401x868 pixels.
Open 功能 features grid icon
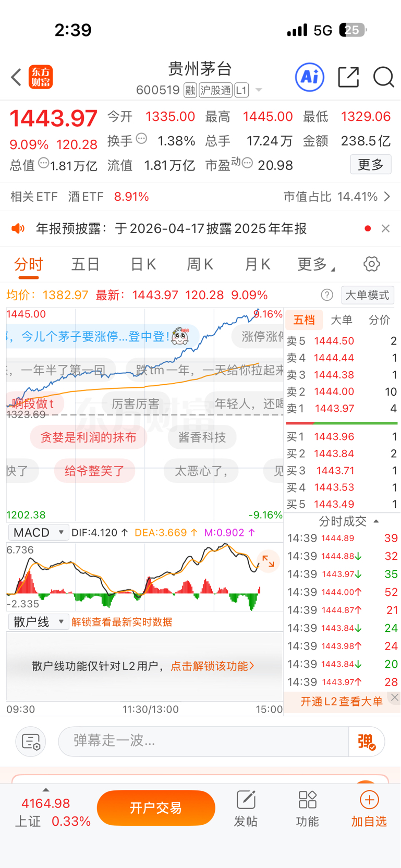coord(307,809)
